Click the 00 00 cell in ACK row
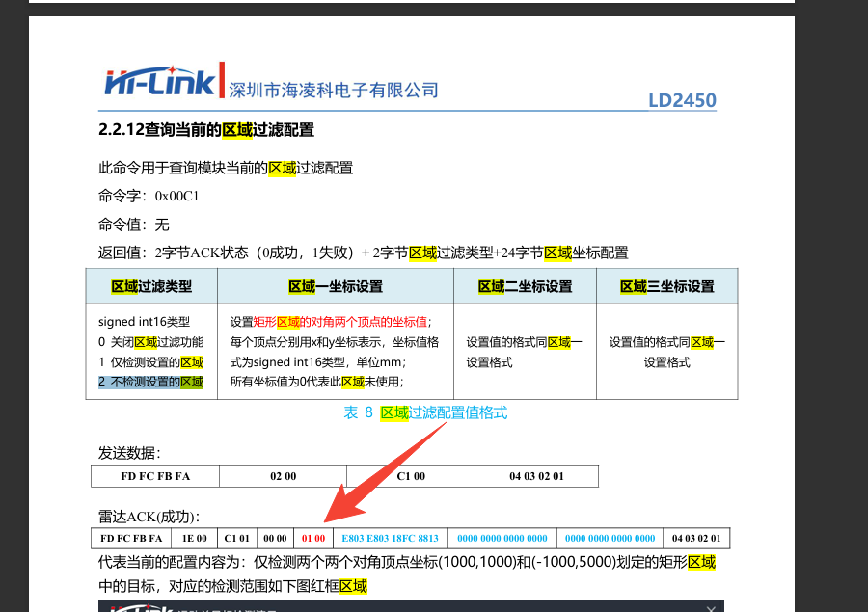 [x=275, y=538]
